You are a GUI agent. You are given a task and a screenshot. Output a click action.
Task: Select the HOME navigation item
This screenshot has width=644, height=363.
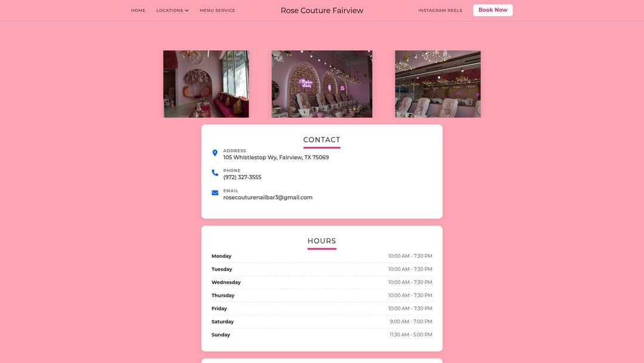pyautogui.click(x=138, y=10)
